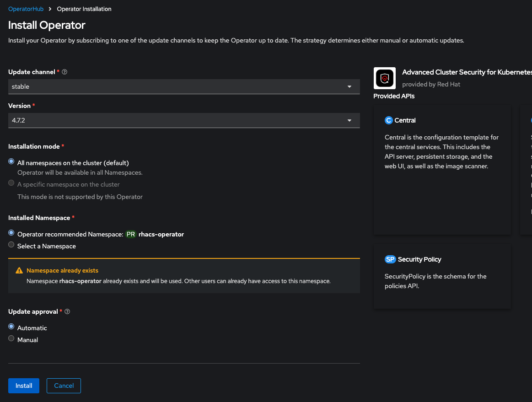
Task: Click the breadcrumb chevron separator after OperatorHub
Action: click(x=50, y=9)
